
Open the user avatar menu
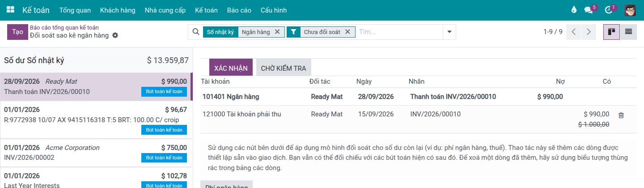click(x=630, y=10)
